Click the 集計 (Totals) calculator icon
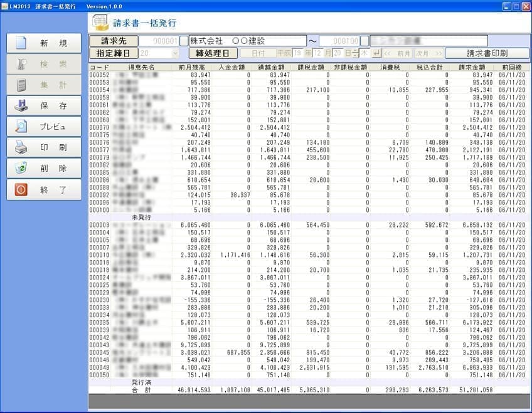The width and height of the screenshot is (532, 413). pos(21,85)
